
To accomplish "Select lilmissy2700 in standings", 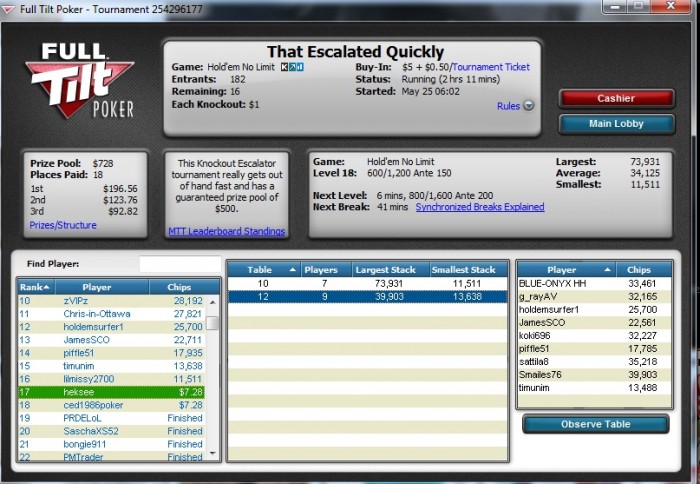I will [x=112, y=379].
